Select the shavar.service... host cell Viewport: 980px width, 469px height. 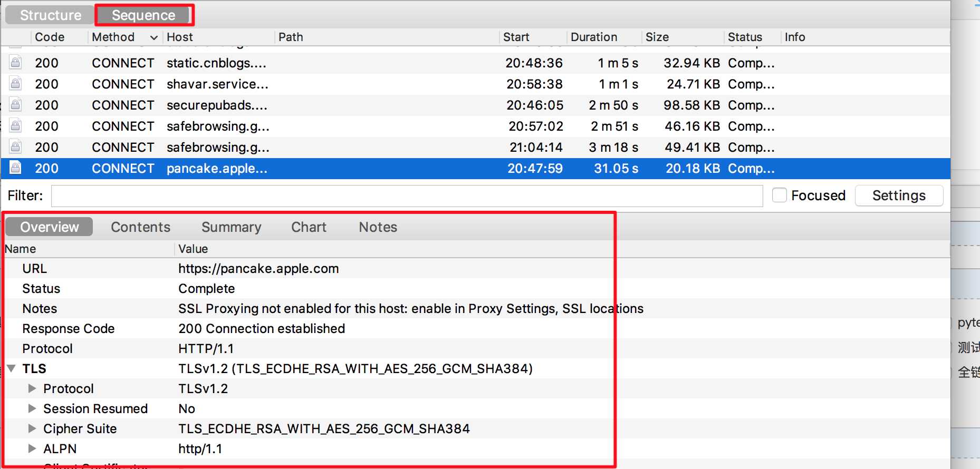[218, 84]
